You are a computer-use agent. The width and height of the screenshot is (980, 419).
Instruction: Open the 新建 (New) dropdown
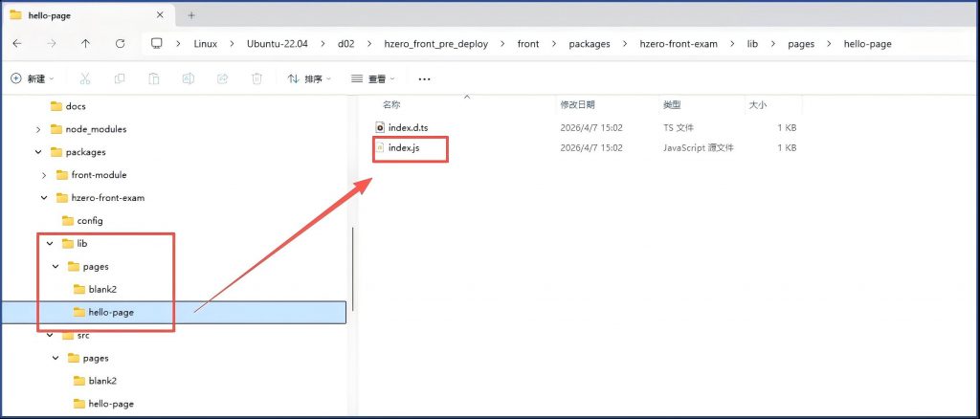[x=33, y=78]
